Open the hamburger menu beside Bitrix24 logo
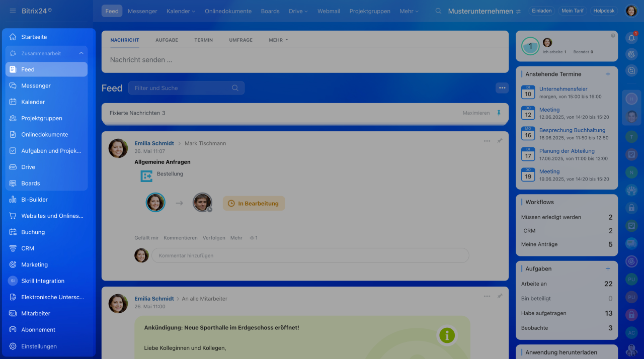The image size is (644, 359). 13,11
